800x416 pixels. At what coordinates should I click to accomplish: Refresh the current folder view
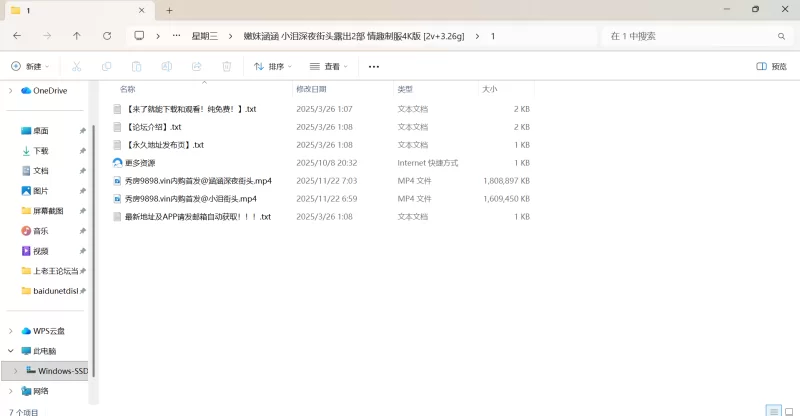click(x=107, y=36)
